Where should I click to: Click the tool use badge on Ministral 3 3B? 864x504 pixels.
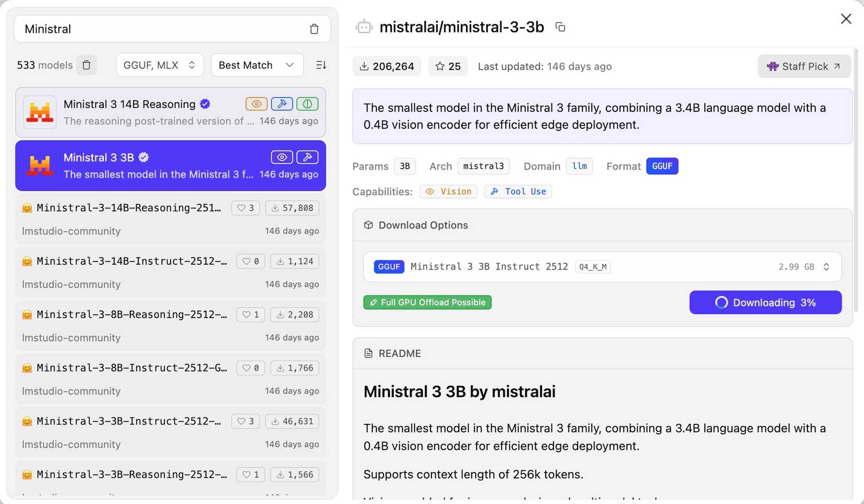coord(307,157)
